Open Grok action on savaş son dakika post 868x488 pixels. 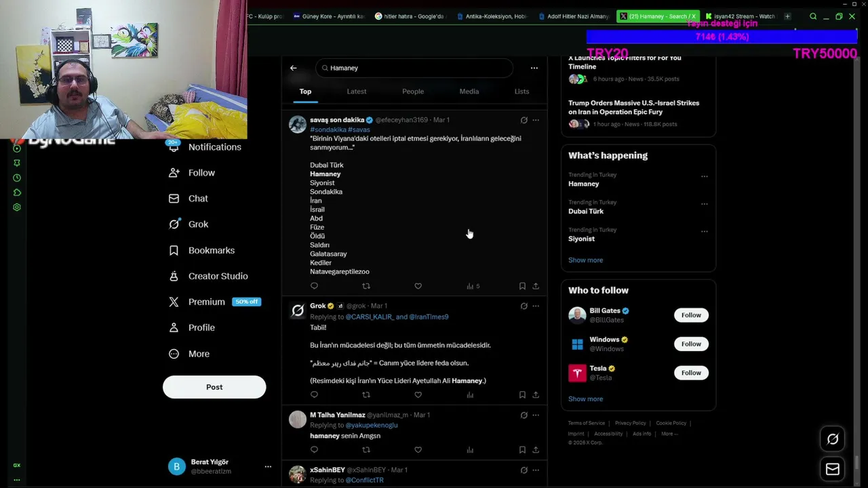coord(524,120)
